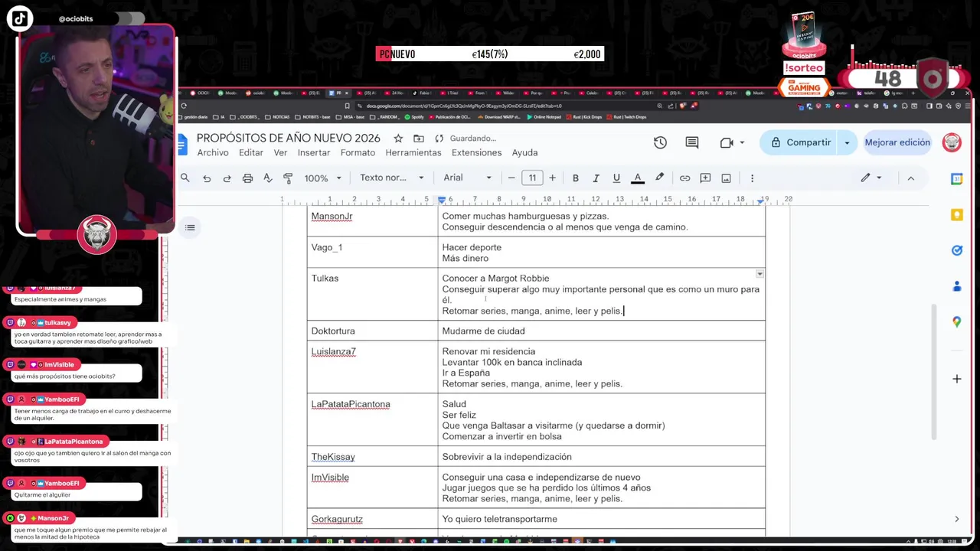Click the vertical document scrollbar
This screenshot has height=551, width=980.
click(x=933, y=372)
